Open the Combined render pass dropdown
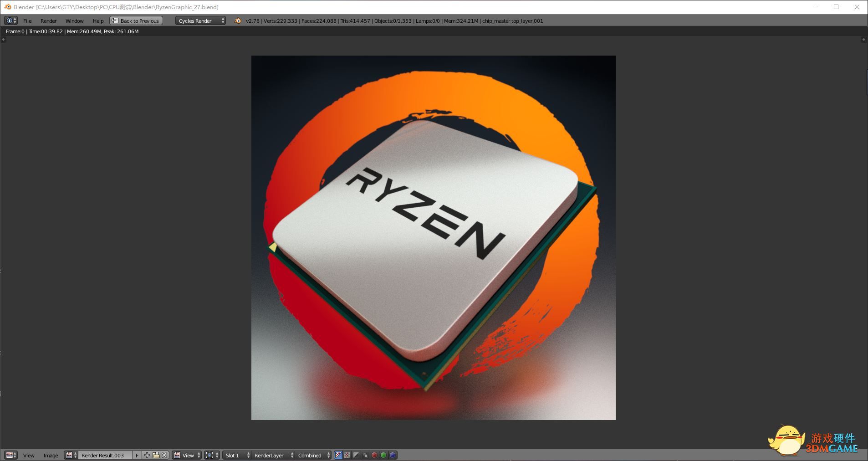 pyautogui.click(x=313, y=455)
